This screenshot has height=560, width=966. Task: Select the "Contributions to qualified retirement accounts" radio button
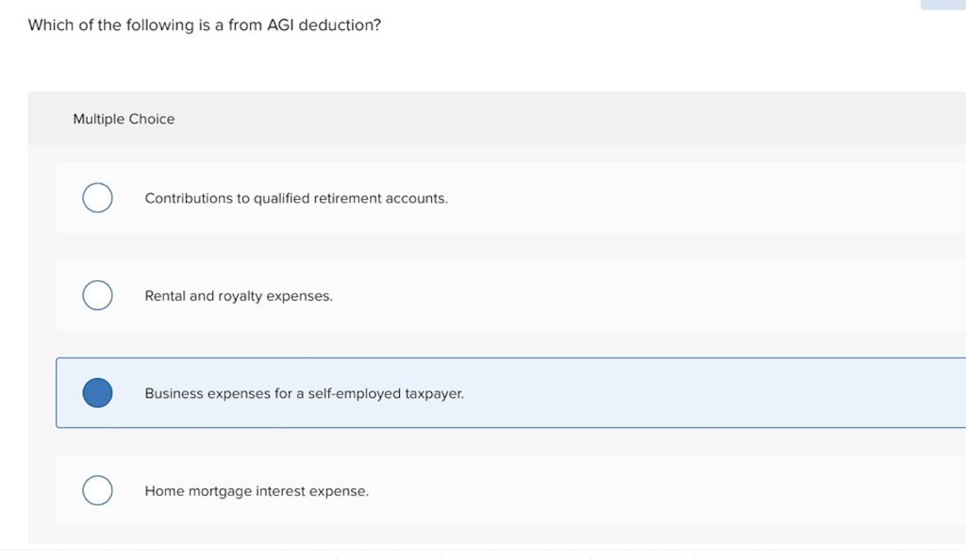(97, 198)
